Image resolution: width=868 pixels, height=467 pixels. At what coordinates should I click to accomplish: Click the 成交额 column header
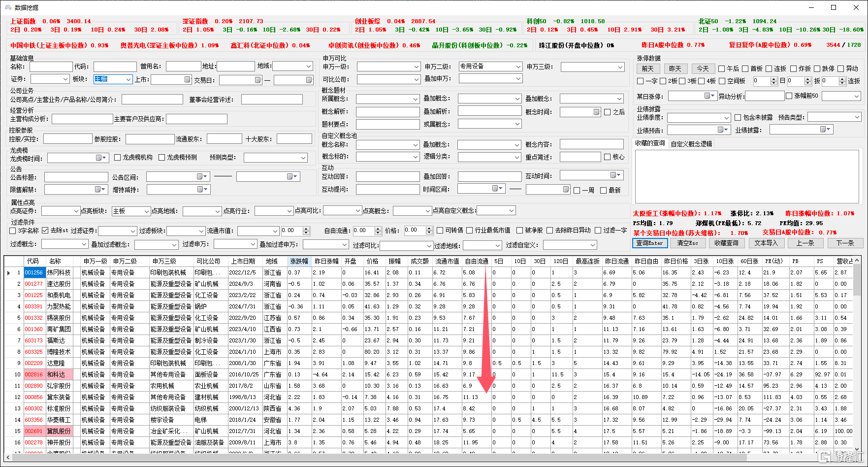tap(419, 261)
